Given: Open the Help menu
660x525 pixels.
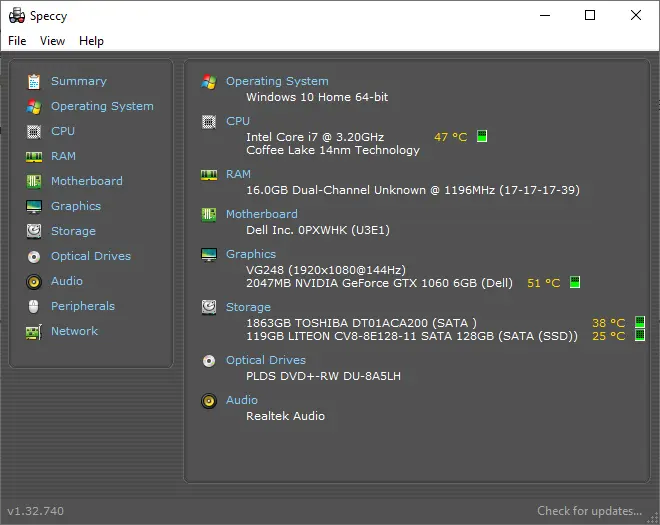Looking at the screenshot, I should [x=91, y=41].
